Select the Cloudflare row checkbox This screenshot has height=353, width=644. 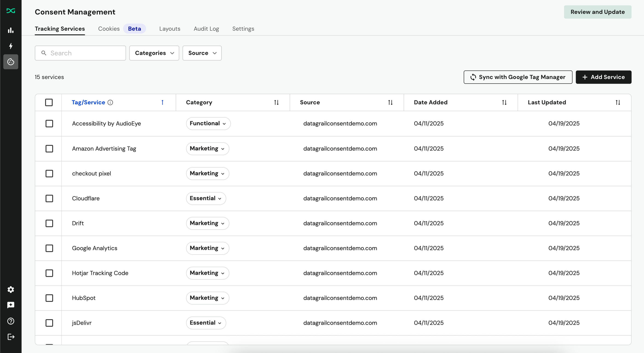[x=49, y=198]
